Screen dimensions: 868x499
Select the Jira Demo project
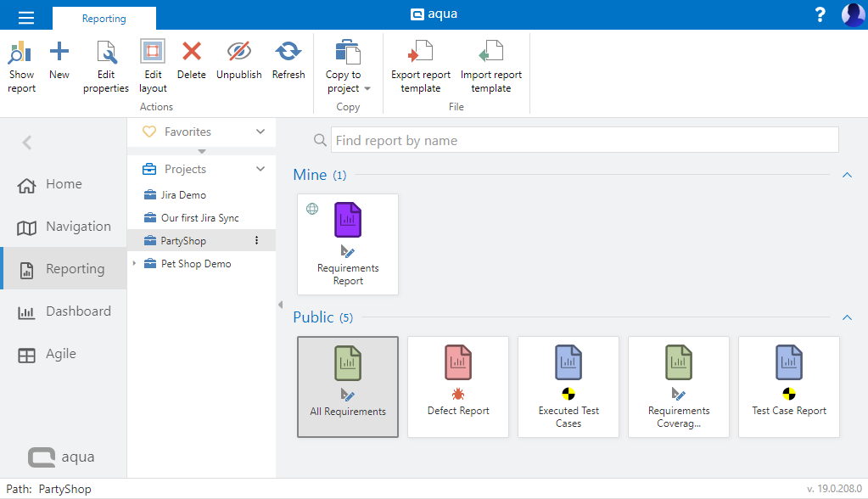[x=183, y=195]
